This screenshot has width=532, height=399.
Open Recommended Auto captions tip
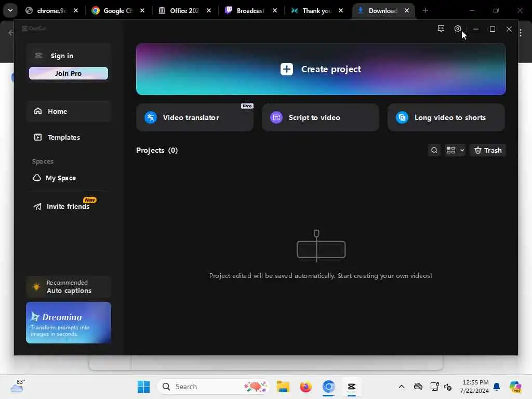[69, 287]
